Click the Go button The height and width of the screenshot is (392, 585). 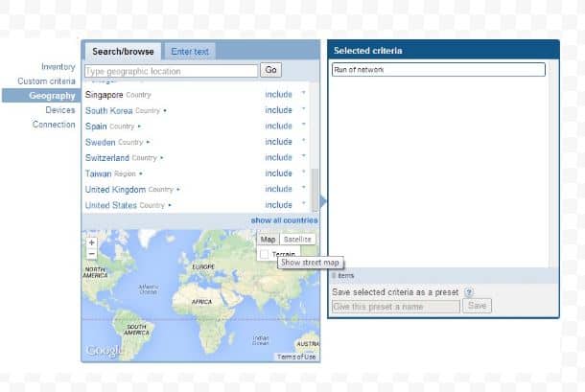(270, 70)
